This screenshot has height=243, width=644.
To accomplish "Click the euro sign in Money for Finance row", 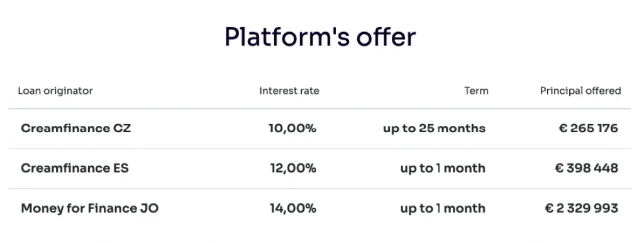I will [549, 208].
